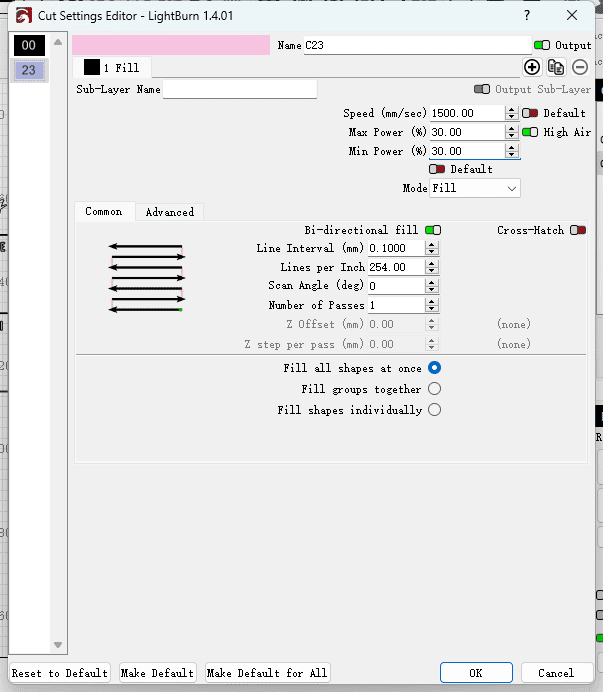Toggle the Default switch below Min Power

coord(437,169)
